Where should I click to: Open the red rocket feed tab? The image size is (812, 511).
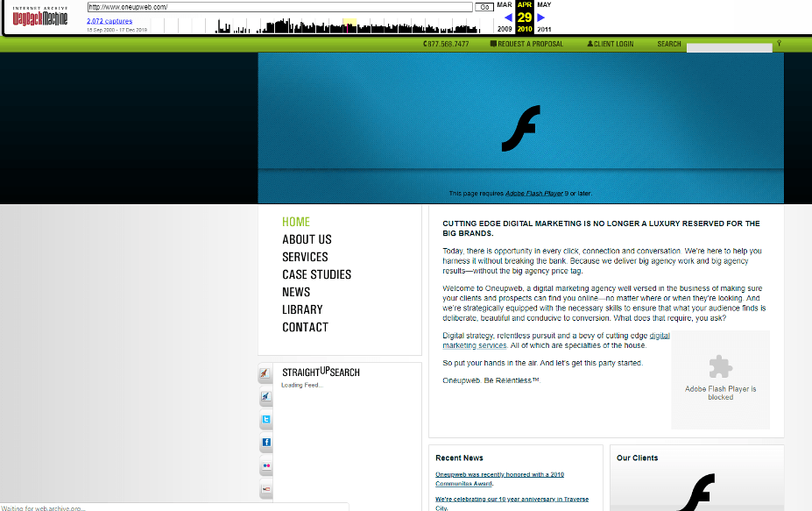(265, 373)
